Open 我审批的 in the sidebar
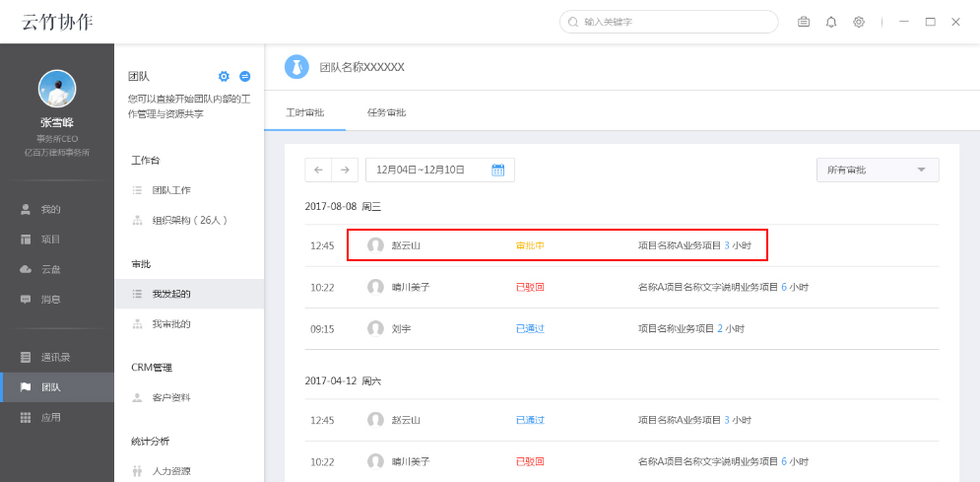980x482 pixels. [x=171, y=323]
